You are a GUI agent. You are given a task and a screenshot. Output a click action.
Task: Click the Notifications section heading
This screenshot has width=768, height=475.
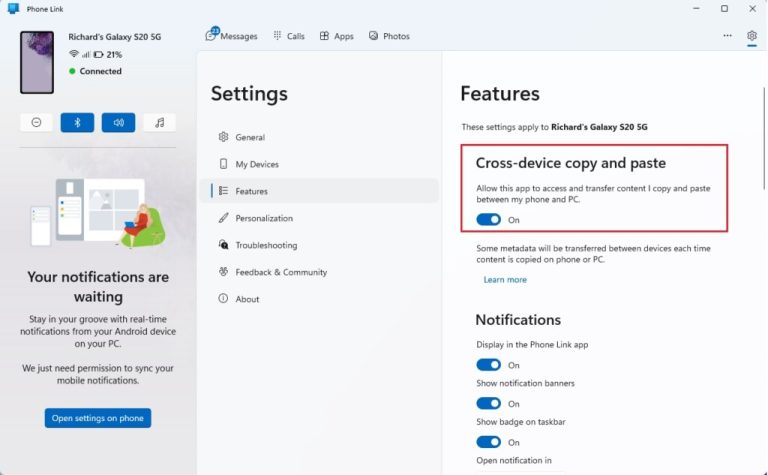[x=518, y=320]
